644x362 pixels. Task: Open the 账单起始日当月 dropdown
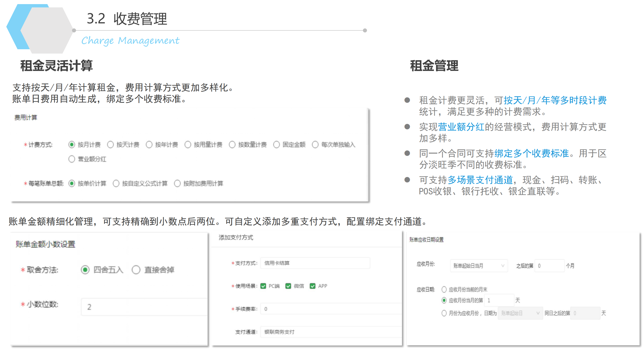479,266
